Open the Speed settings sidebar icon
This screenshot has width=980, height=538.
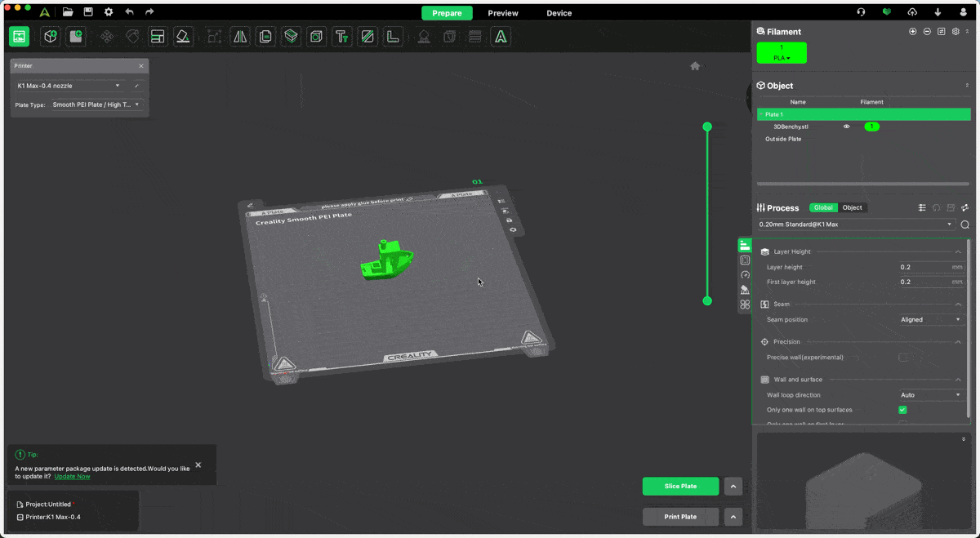tap(745, 275)
